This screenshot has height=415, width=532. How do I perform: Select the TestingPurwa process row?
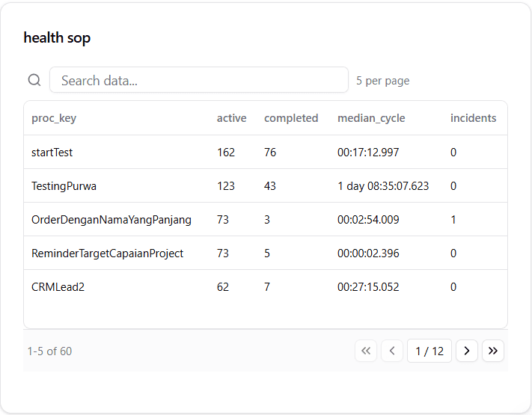click(x=64, y=186)
